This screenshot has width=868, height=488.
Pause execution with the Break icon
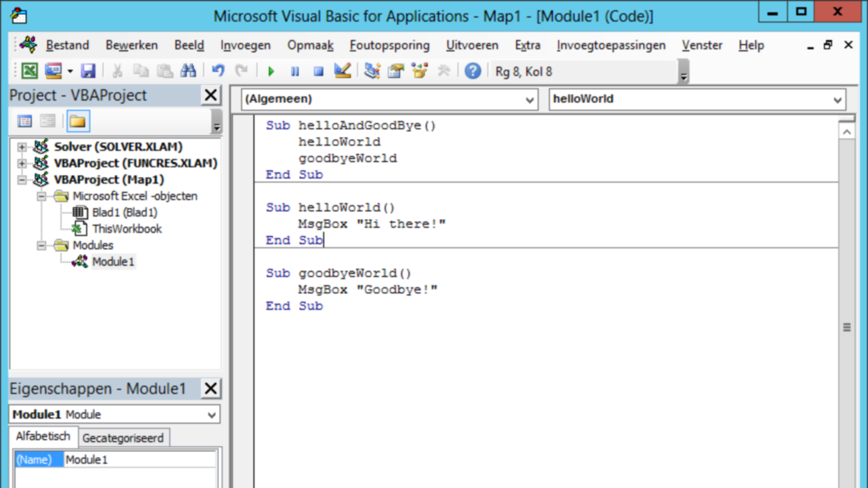(295, 71)
